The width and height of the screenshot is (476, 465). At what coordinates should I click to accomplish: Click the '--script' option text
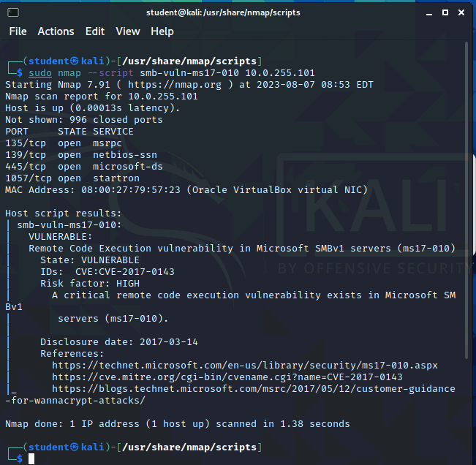click(x=110, y=73)
